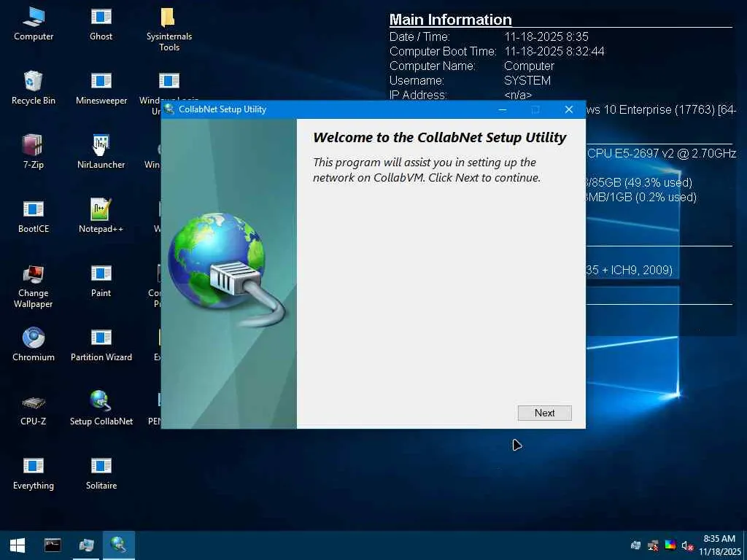
Task: Click the colorful display tray icon
Action: 670,545
